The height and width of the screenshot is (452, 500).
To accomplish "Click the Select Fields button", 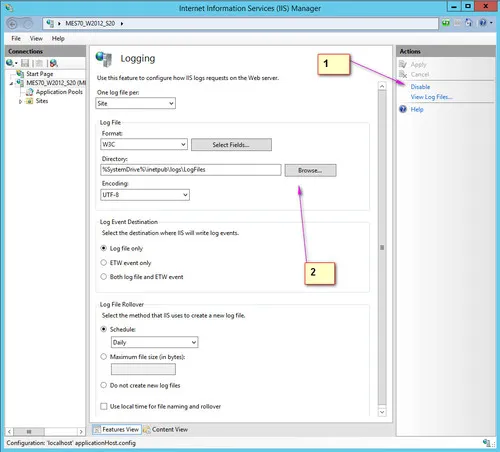I will click(x=231, y=145).
